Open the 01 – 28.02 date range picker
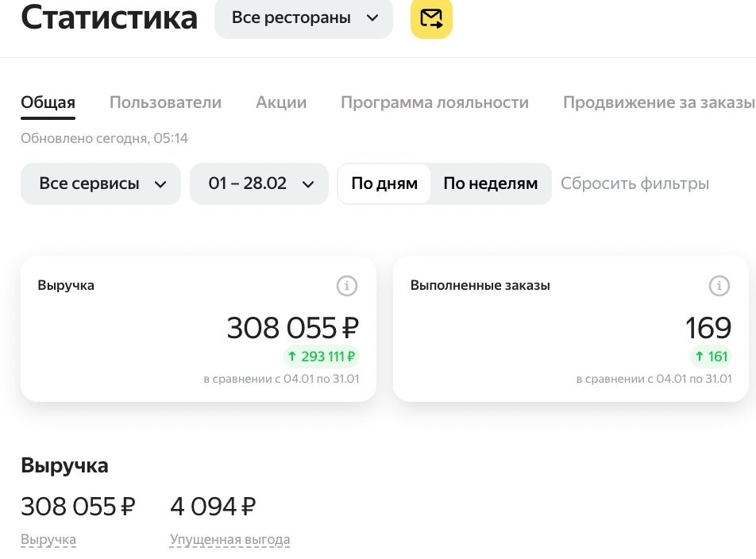This screenshot has height=559, width=756. tap(259, 183)
